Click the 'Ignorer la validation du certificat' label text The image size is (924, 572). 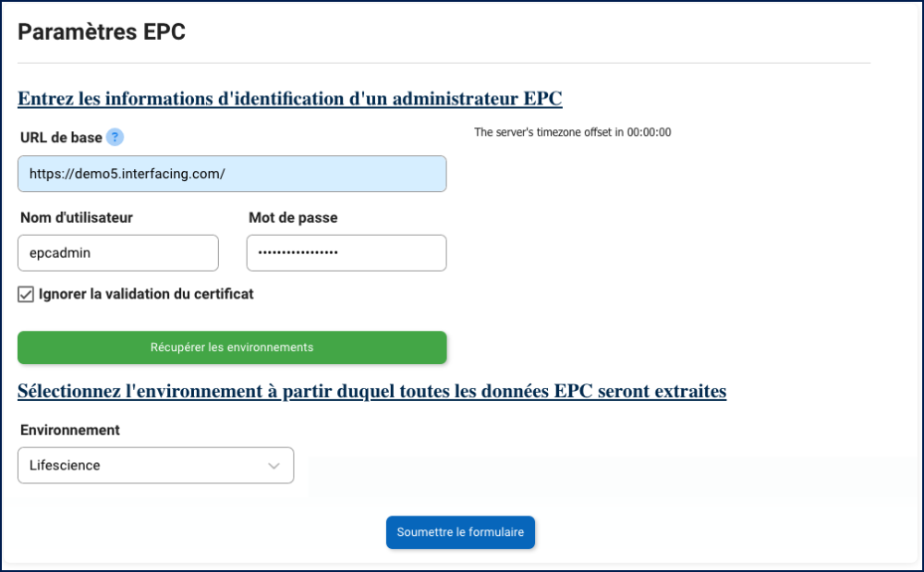(146, 294)
